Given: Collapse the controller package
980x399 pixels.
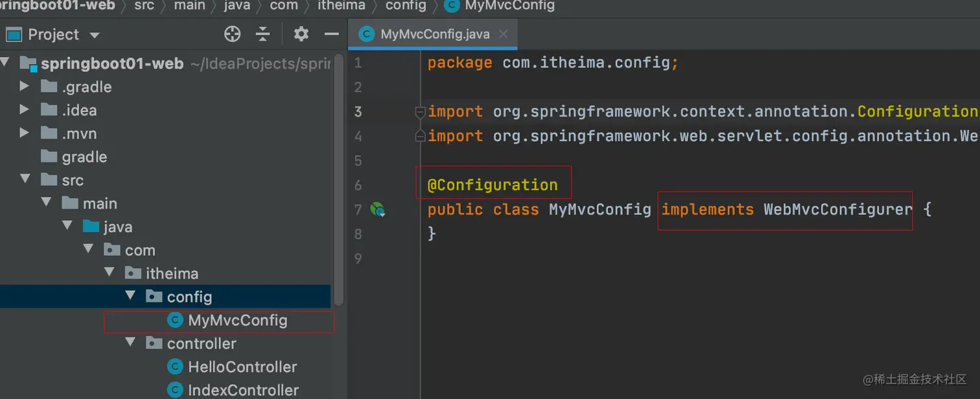Looking at the screenshot, I should coord(130,343).
